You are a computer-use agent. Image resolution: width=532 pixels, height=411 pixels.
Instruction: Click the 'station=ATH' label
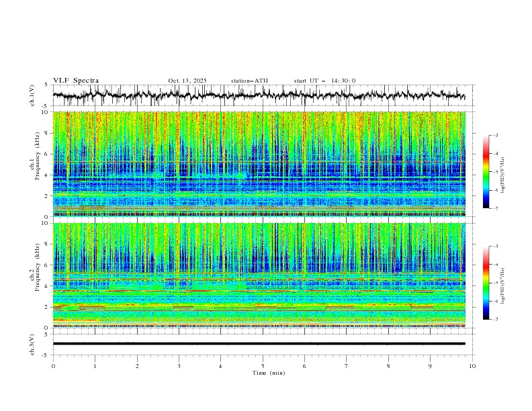(249, 81)
